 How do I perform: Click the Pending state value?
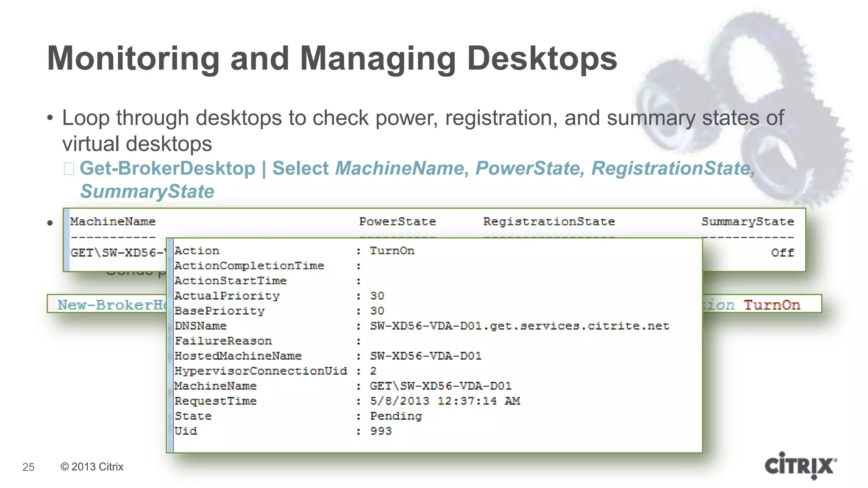pos(396,416)
